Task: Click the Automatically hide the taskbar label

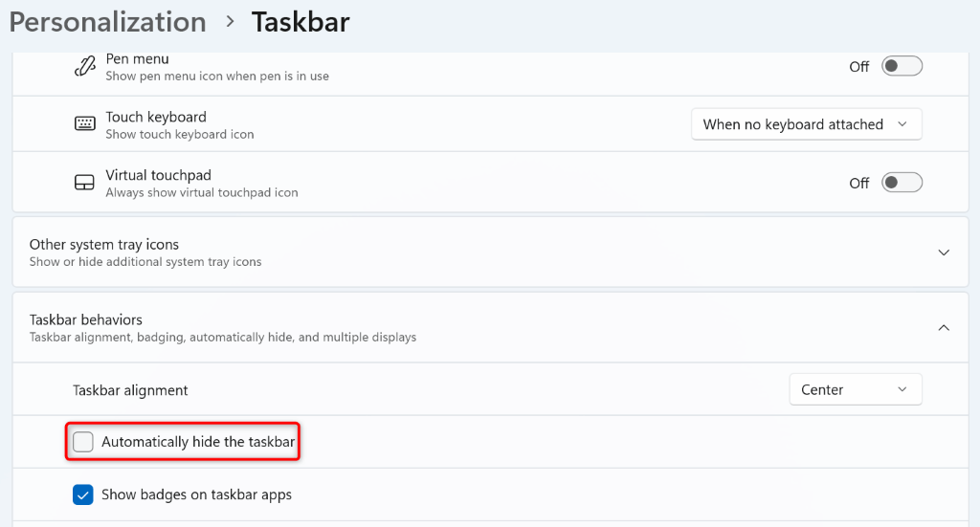Action: click(198, 442)
